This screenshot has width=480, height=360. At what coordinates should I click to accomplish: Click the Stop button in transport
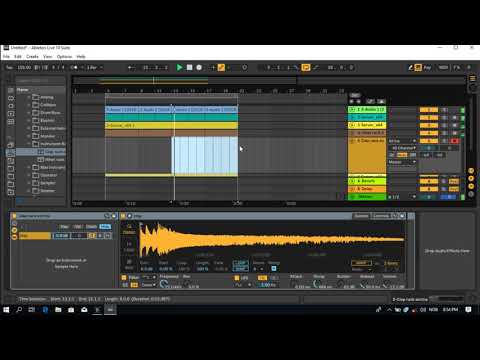[x=189, y=68]
